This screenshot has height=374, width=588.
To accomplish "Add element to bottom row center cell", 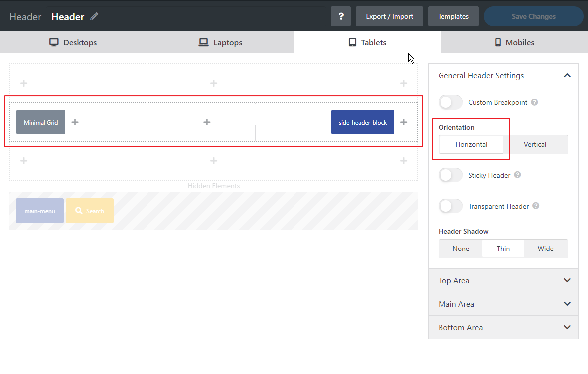I will (214, 161).
